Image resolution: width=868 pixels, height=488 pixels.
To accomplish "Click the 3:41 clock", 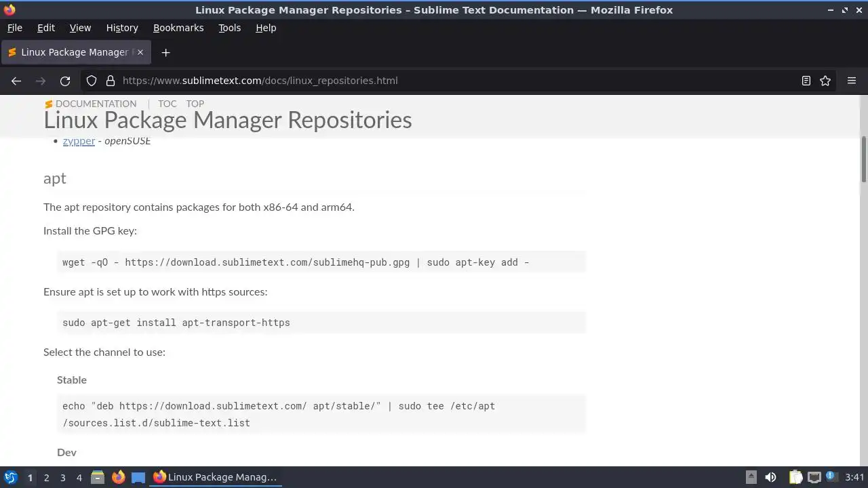I will (854, 477).
